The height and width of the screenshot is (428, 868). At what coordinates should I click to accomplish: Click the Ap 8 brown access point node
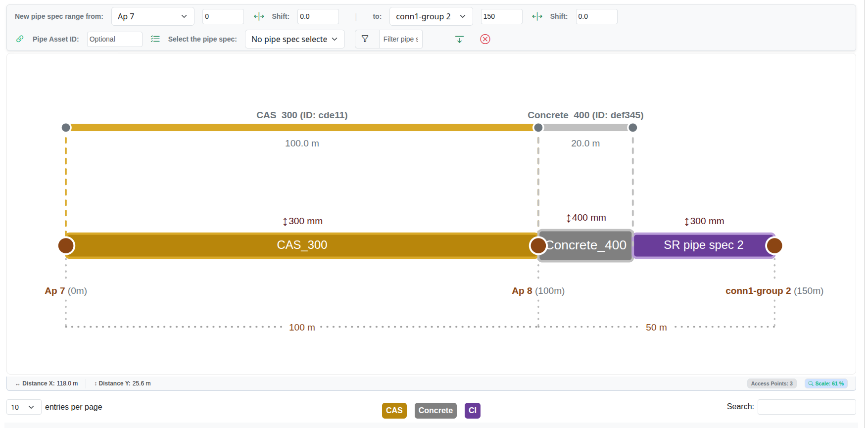[x=538, y=245]
